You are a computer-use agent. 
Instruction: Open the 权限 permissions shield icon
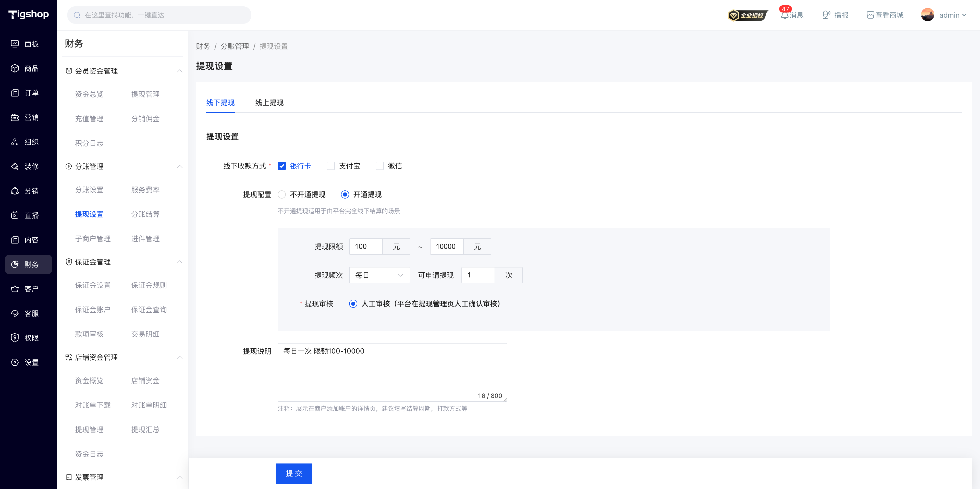[x=15, y=338]
